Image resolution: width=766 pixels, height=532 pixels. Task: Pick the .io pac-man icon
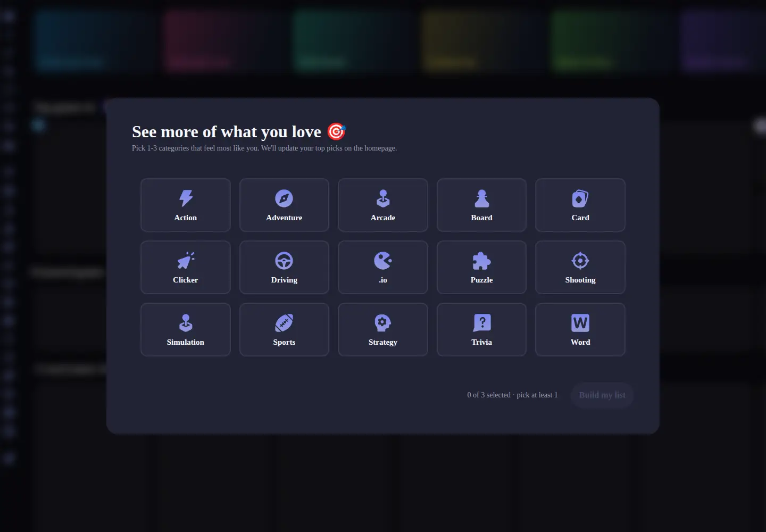click(x=383, y=261)
